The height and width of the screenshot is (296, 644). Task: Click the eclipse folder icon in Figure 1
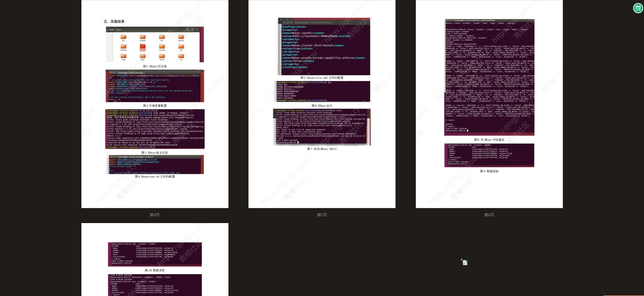tap(143, 37)
